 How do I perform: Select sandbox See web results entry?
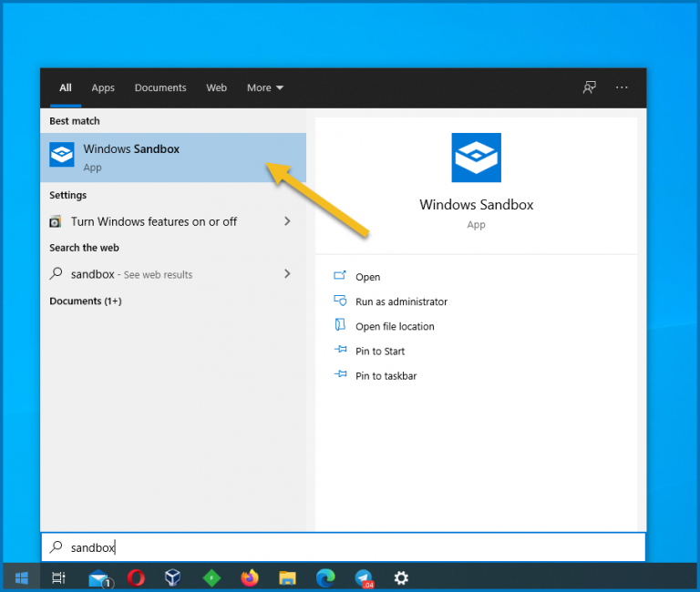[173, 274]
